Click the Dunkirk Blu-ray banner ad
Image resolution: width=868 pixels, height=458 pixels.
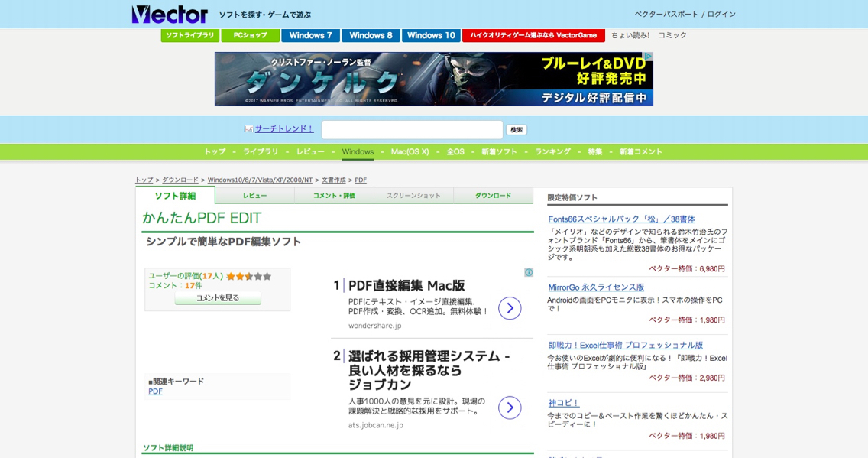(x=433, y=79)
